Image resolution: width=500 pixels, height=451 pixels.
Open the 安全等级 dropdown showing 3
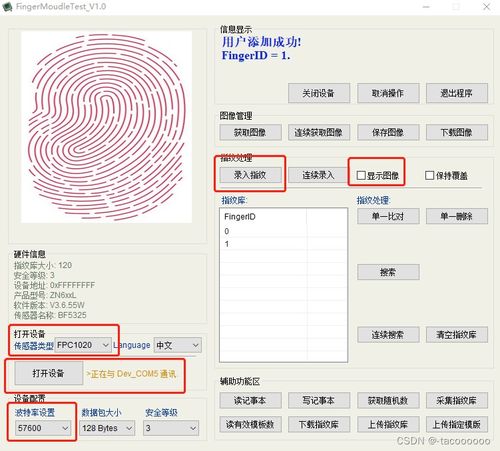point(171,428)
